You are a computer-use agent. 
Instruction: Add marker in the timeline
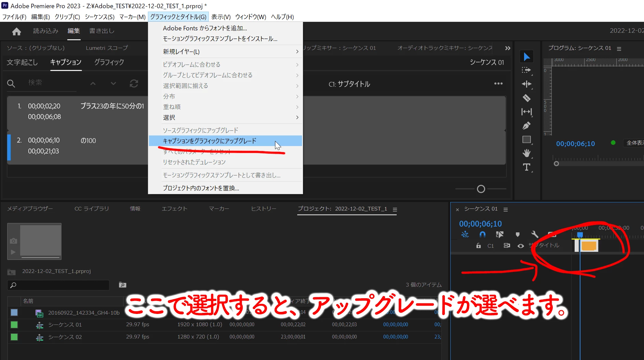click(518, 234)
